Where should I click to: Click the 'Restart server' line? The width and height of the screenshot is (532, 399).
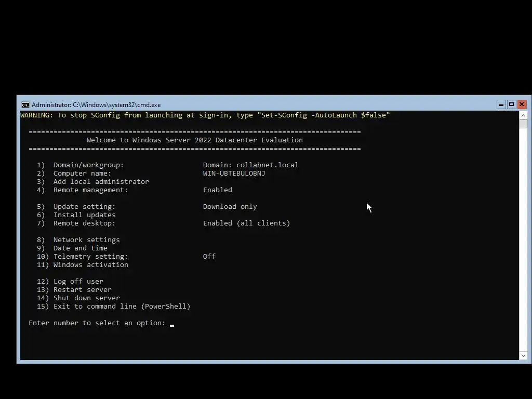point(74,290)
